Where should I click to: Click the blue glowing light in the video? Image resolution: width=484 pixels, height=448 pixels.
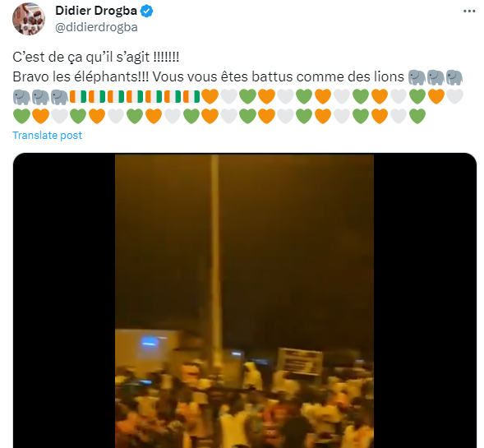pos(150,341)
